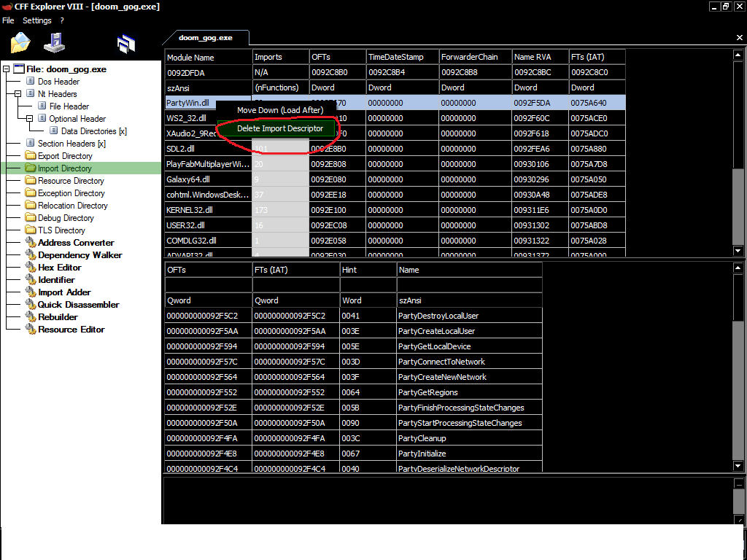Click the Name RVA column header
The width and height of the screenshot is (747, 560).
(x=541, y=57)
